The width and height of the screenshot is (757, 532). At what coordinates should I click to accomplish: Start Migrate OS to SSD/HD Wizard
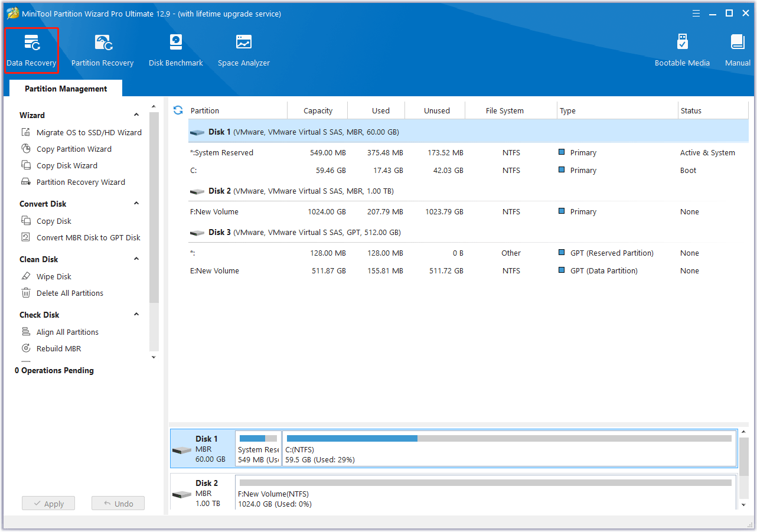coord(81,132)
